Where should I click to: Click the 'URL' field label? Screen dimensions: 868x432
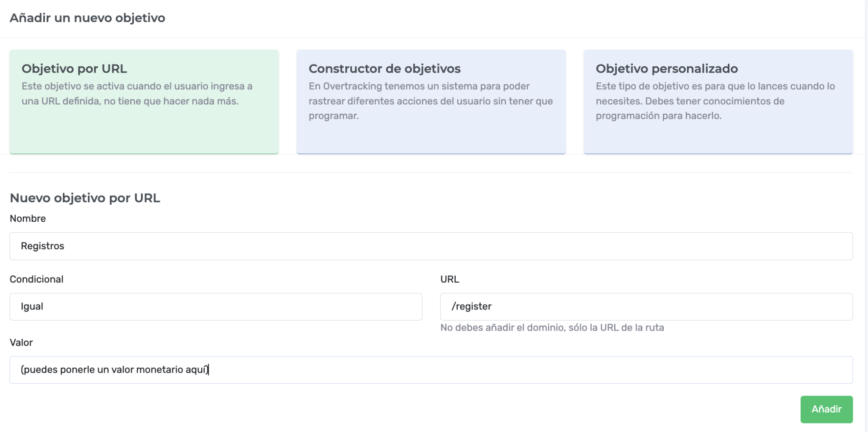450,279
